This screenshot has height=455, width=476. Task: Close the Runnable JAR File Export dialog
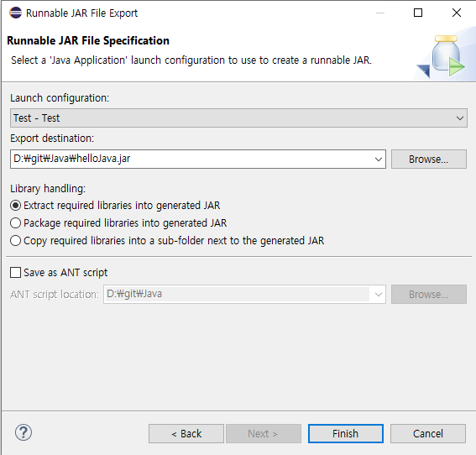[x=457, y=13]
